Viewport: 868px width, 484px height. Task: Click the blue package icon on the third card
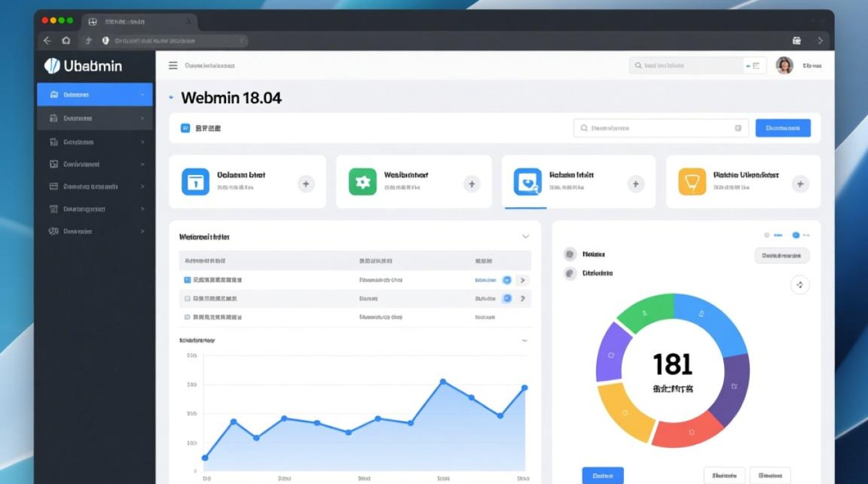tap(527, 181)
